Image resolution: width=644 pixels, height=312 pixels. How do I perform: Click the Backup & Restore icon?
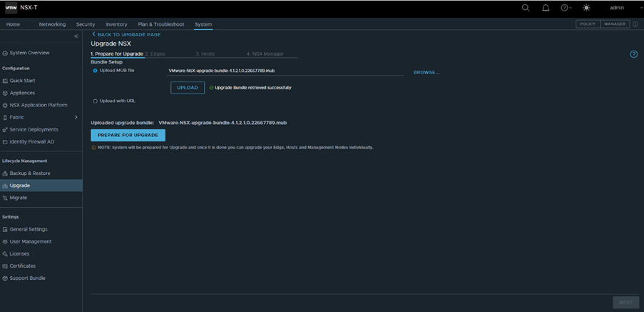(5, 173)
